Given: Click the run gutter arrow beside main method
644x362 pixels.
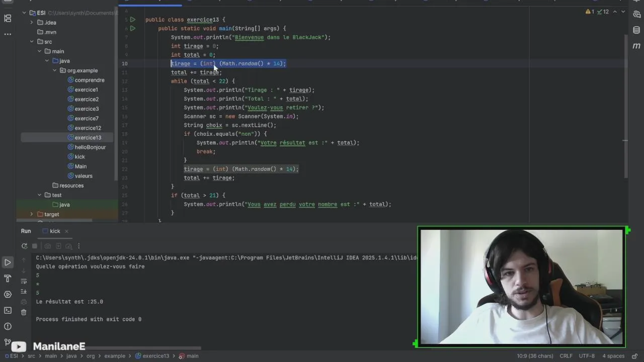Looking at the screenshot, I should coord(132,29).
